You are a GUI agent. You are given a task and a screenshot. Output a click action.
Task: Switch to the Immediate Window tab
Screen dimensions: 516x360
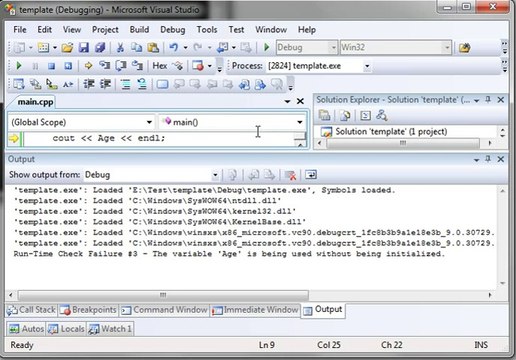[x=255, y=310]
